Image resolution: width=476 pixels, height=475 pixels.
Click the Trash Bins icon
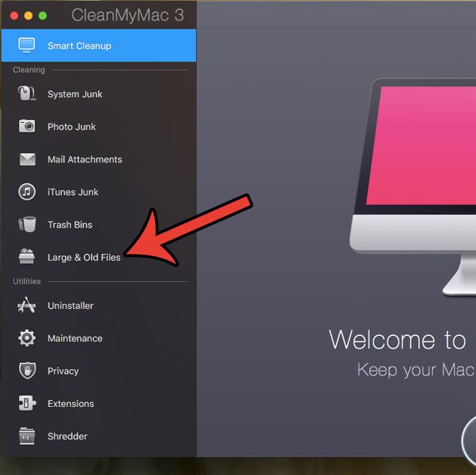[x=27, y=225]
